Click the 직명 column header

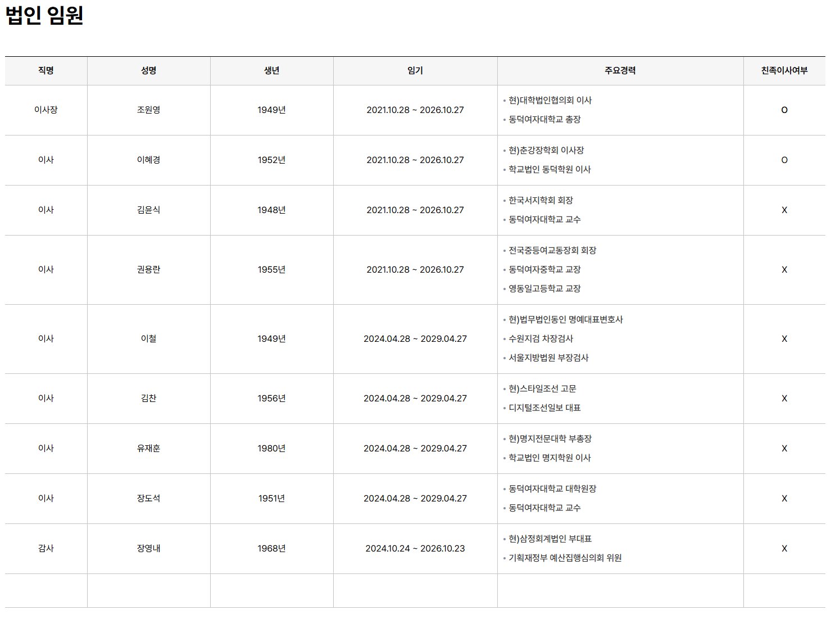point(46,71)
